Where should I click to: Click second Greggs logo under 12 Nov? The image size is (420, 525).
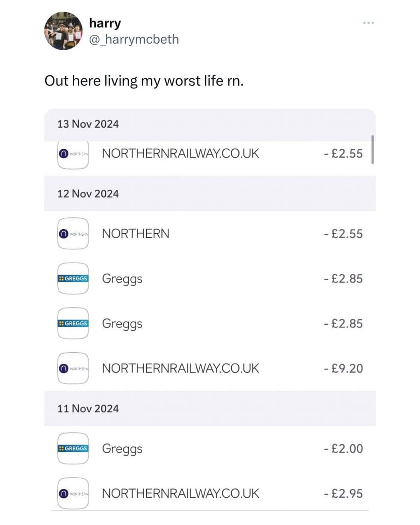[73, 324]
